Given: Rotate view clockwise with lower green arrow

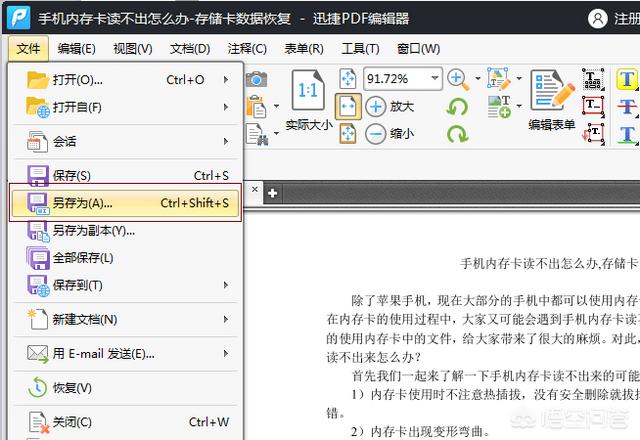Looking at the screenshot, I should point(458,134).
